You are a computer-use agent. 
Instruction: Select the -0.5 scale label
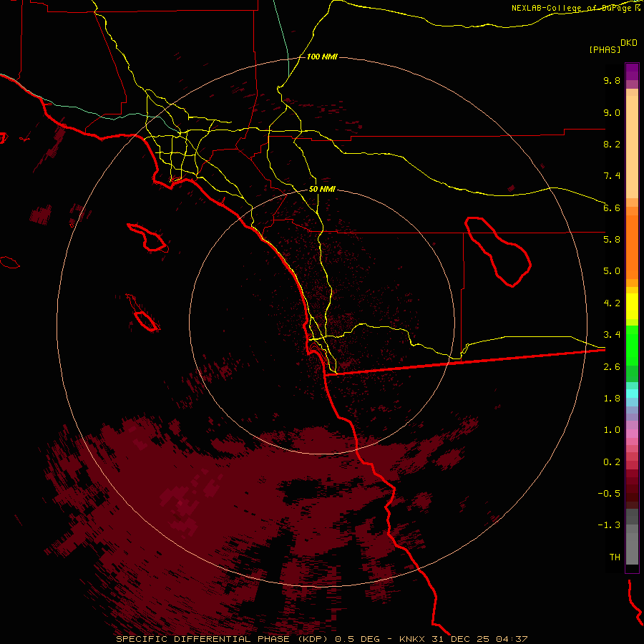pyautogui.click(x=609, y=494)
